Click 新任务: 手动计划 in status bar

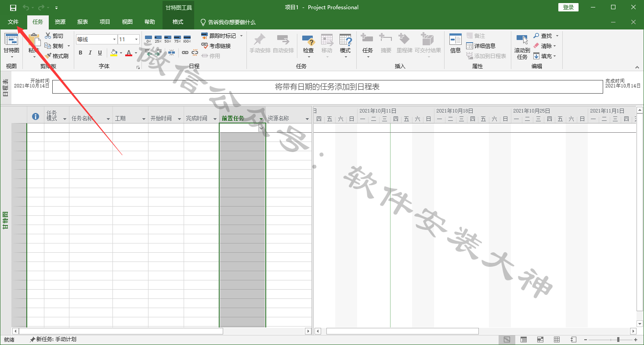[53, 340]
